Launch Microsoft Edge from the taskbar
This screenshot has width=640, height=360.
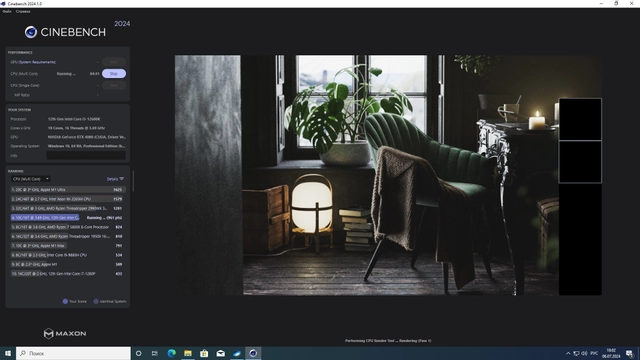click(x=171, y=353)
